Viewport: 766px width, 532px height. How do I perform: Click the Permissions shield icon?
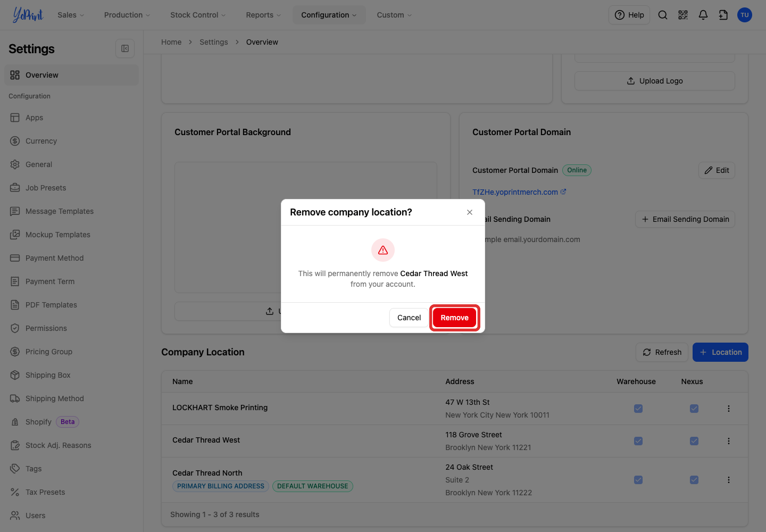(x=15, y=328)
